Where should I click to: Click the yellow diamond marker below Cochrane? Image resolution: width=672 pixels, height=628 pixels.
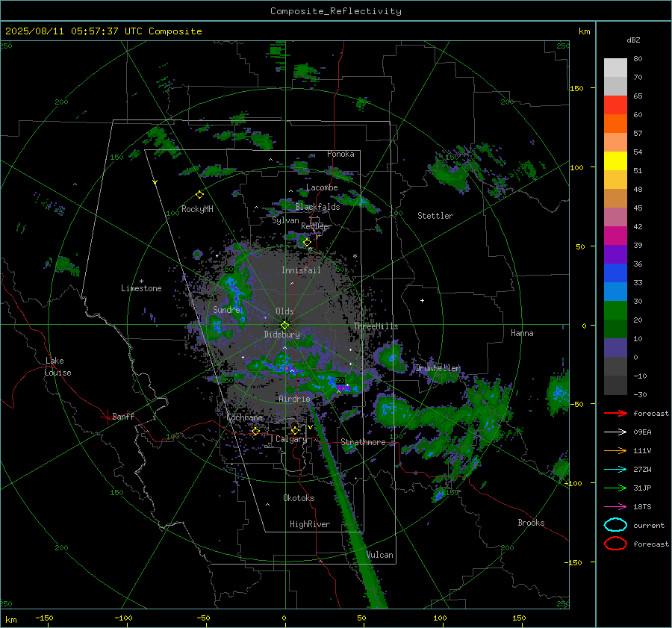pos(256,431)
